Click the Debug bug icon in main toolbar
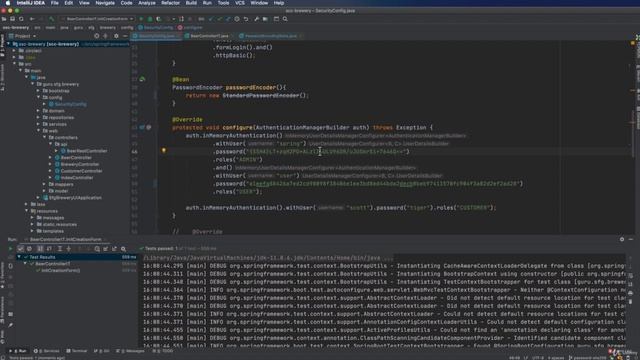640x360 pixels. coord(150,19)
